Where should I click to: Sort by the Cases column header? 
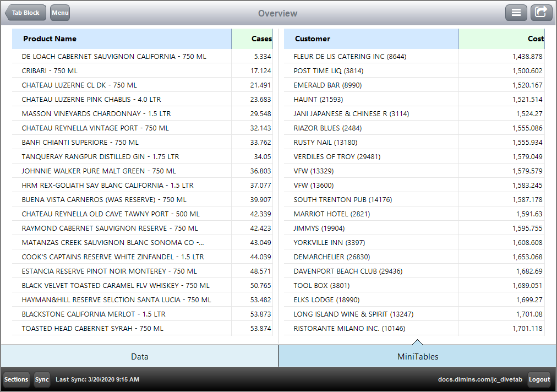[262, 39]
